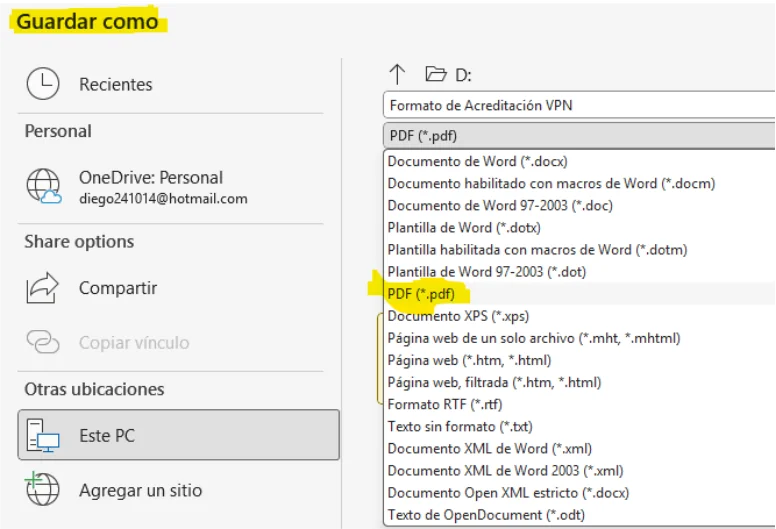Select Página web, filtrada format
The height and width of the screenshot is (529, 776).
(x=580, y=382)
